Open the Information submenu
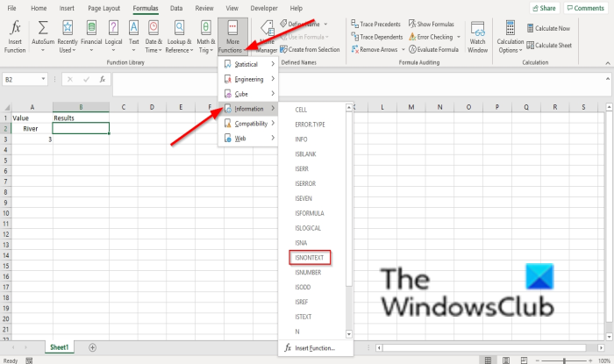The width and height of the screenshot is (614, 364). (248, 109)
